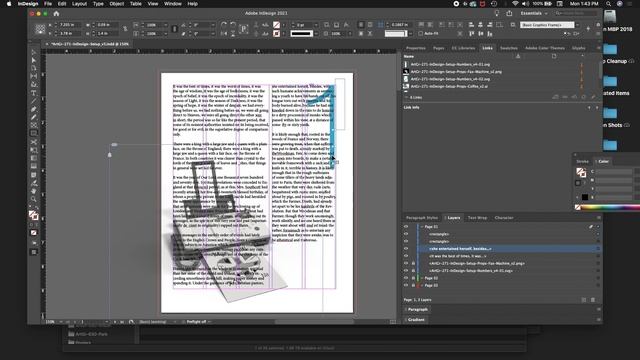Hide the Page 03 layer
The image size is (640, 360).
406,285
